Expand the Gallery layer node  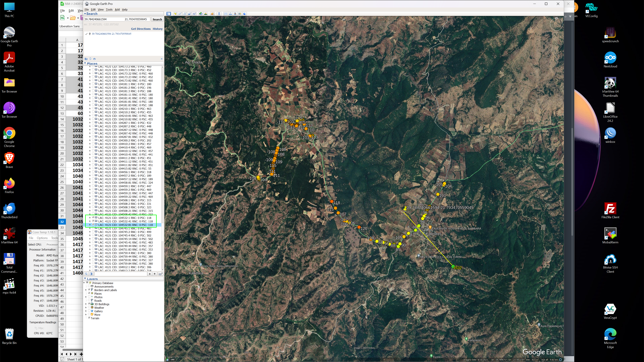click(86, 311)
